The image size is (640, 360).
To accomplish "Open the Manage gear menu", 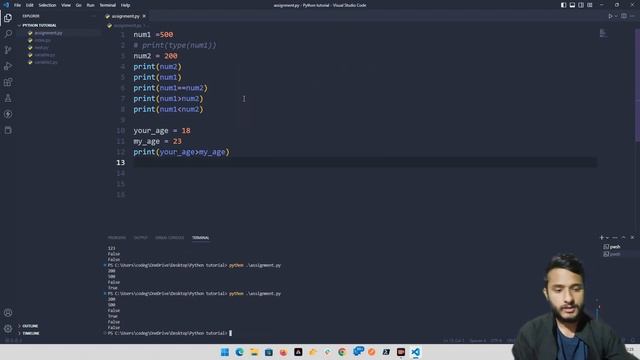I will point(8,329).
